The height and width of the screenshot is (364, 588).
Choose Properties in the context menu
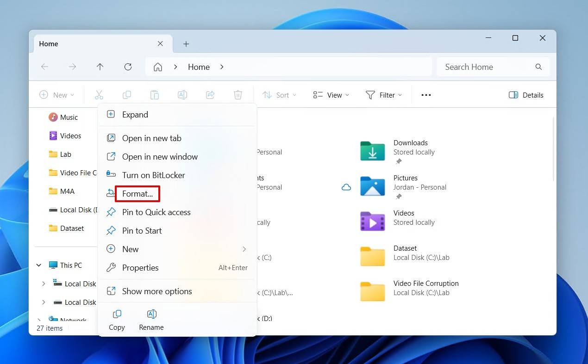tap(140, 268)
